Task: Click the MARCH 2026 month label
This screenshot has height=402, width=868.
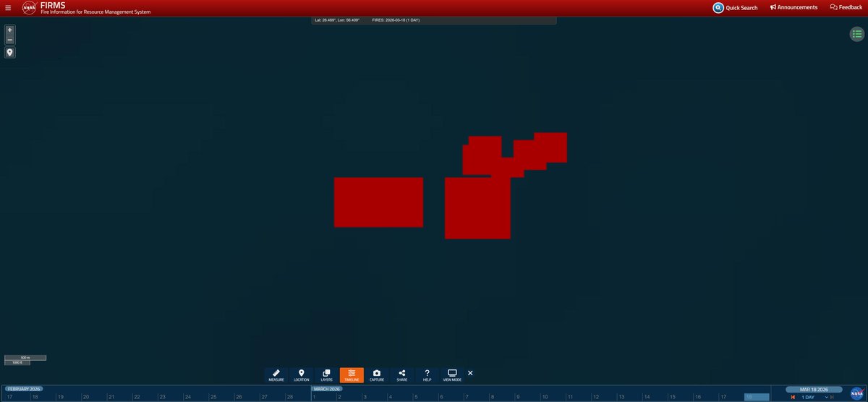Action: point(327,389)
